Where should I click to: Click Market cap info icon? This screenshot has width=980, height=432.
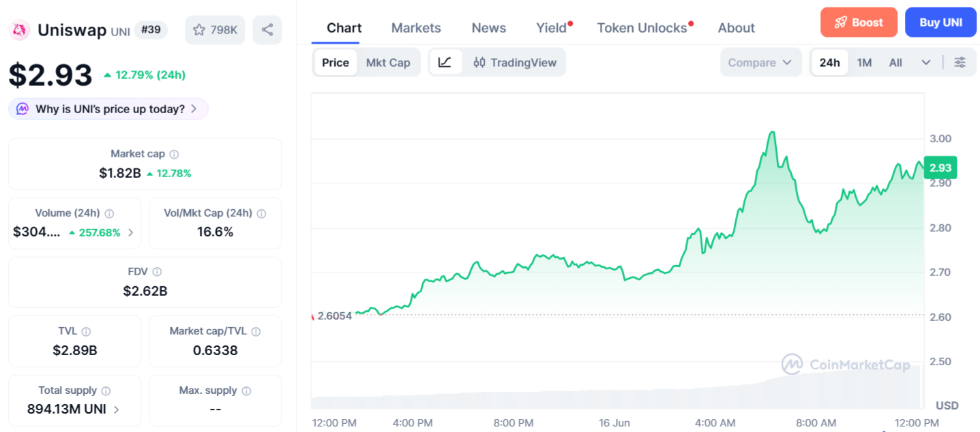[174, 155]
